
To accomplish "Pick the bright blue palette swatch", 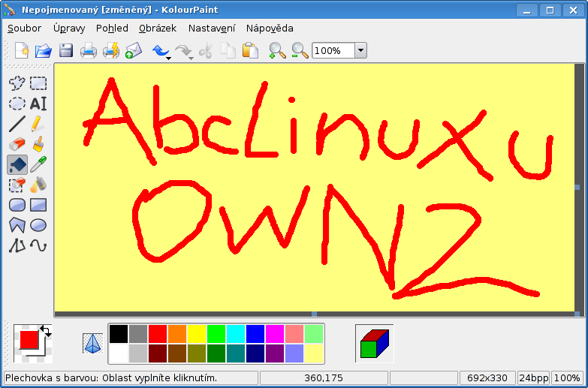I will 255,334.
